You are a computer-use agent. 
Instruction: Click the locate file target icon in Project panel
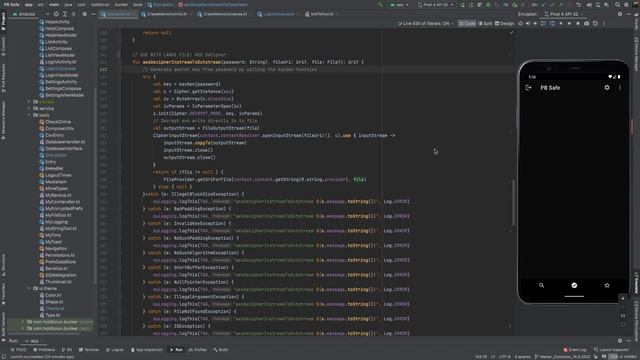click(x=56, y=14)
